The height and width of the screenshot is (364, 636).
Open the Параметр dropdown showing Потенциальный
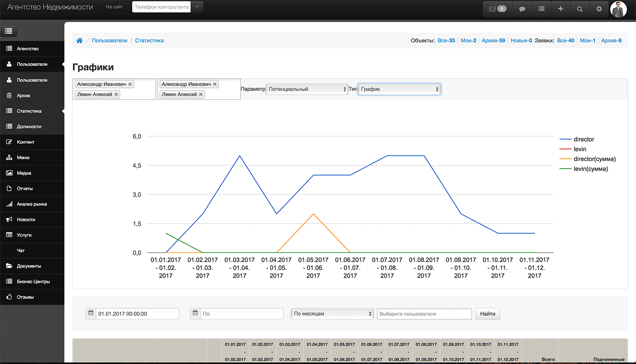click(x=307, y=89)
